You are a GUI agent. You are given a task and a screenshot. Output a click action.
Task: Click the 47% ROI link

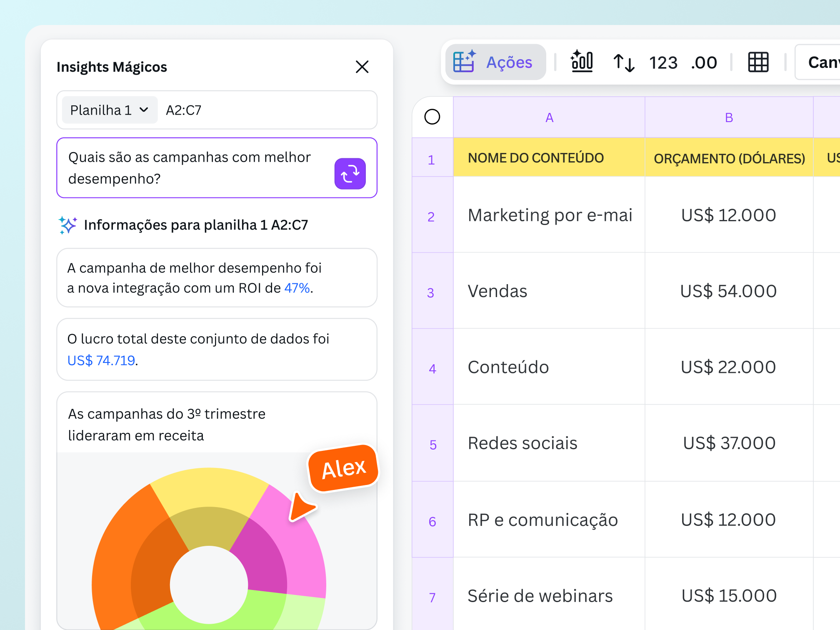click(x=297, y=288)
